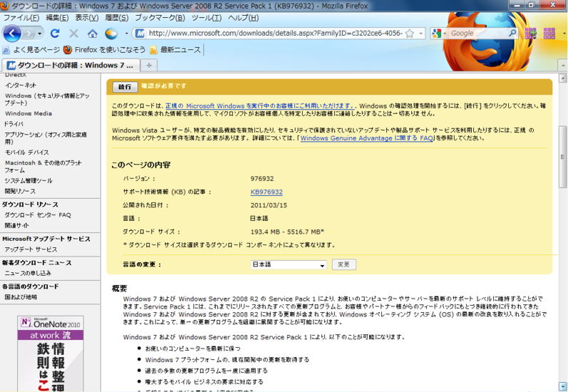Open ドライバ sidebar link
Image resolution: width=568 pixels, height=392 pixels.
(14, 124)
